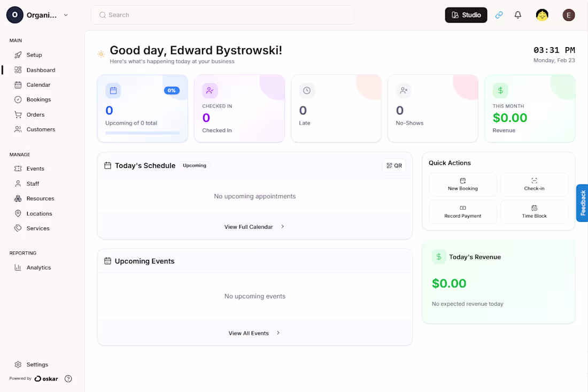This screenshot has height=392, width=588.
Task: Open the QR code for Today's Schedule
Action: pos(394,165)
